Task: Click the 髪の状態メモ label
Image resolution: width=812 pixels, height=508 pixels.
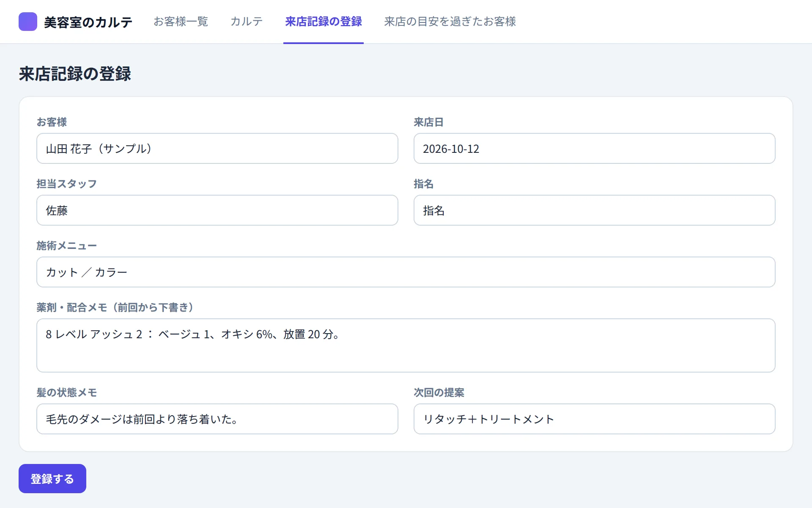Action: click(x=66, y=392)
